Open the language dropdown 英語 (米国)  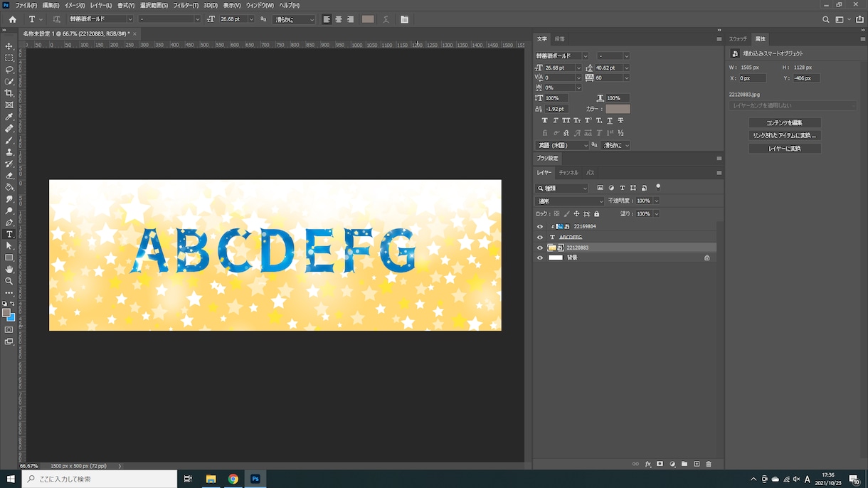[563, 145]
